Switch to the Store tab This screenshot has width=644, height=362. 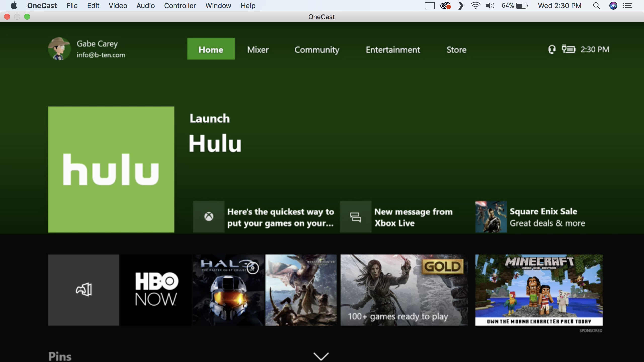point(456,50)
